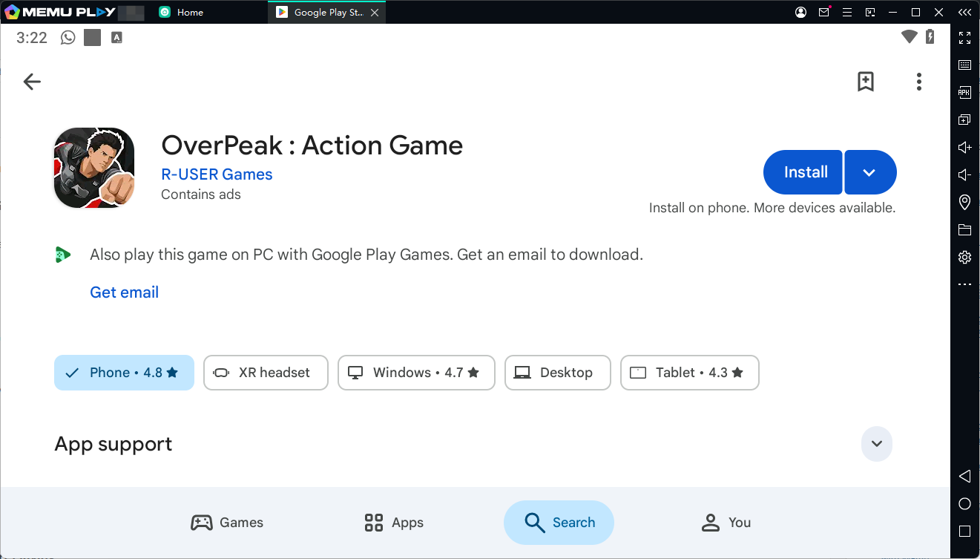Increase volume with the sidebar speaker-plus icon

(x=964, y=147)
